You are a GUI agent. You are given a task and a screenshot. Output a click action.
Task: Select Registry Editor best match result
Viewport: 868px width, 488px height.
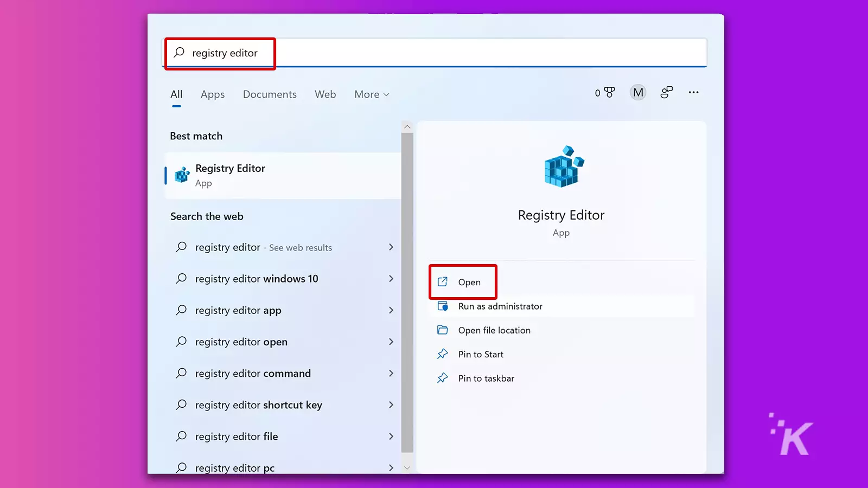(x=283, y=176)
